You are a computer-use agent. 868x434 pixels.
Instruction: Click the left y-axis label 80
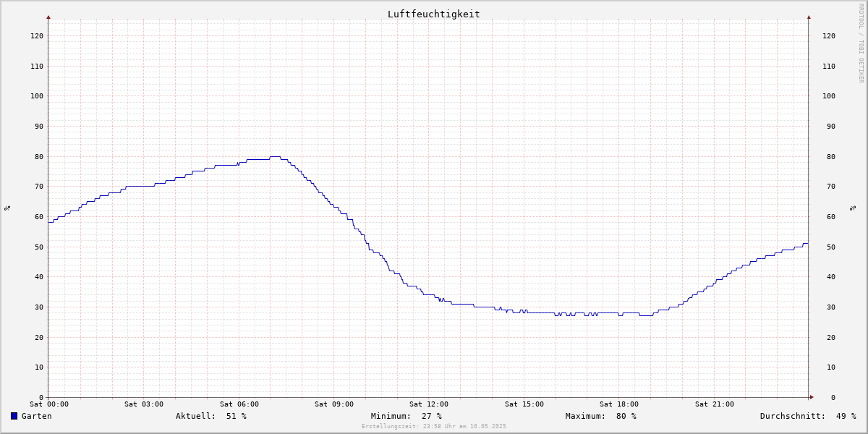tap(39, 157)
